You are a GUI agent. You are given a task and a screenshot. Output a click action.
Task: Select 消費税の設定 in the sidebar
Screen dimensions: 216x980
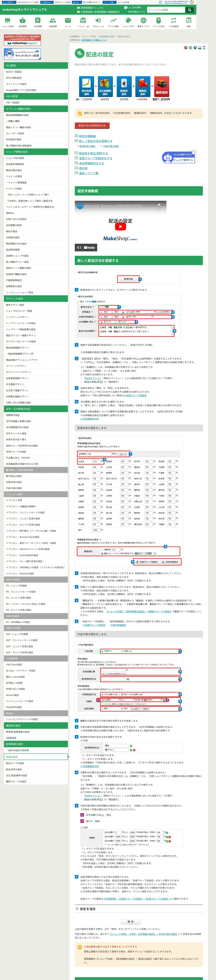(36, 415)
